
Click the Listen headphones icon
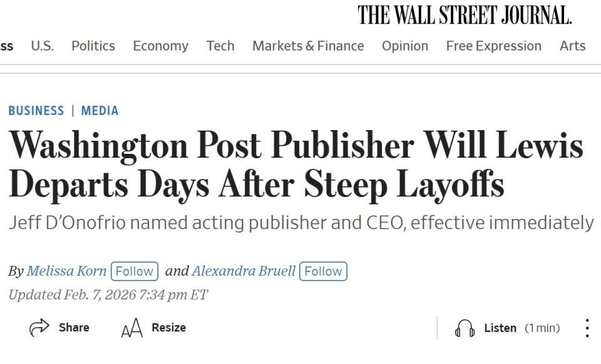tap(465, 328)
